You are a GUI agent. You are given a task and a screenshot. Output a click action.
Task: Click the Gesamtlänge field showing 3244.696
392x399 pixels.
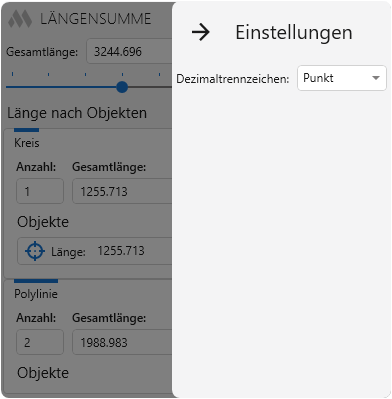coord(129,51)
